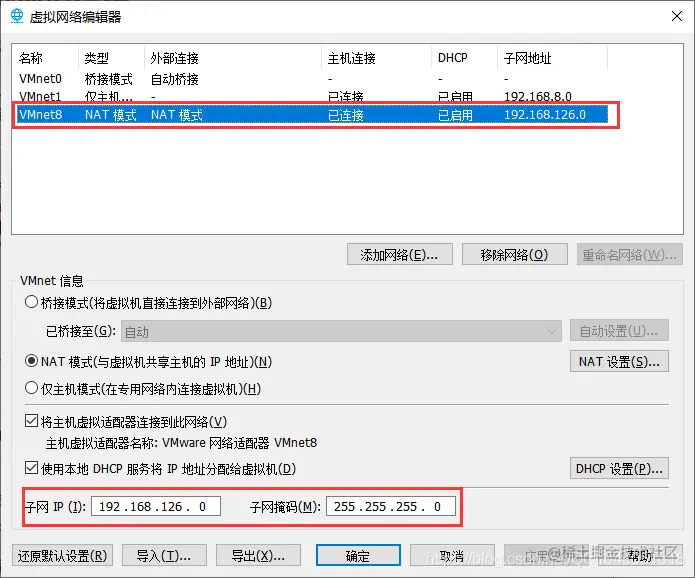Screen dimensions: 695x578
Task: Click the 主机虚拟适配器名称 label text
Action: 100,442
